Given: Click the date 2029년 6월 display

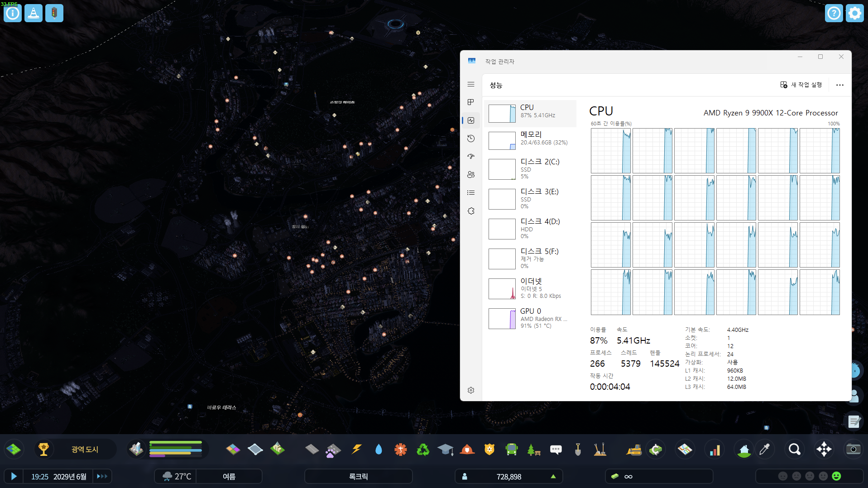Looking at the screenshot, I should 70,477.
